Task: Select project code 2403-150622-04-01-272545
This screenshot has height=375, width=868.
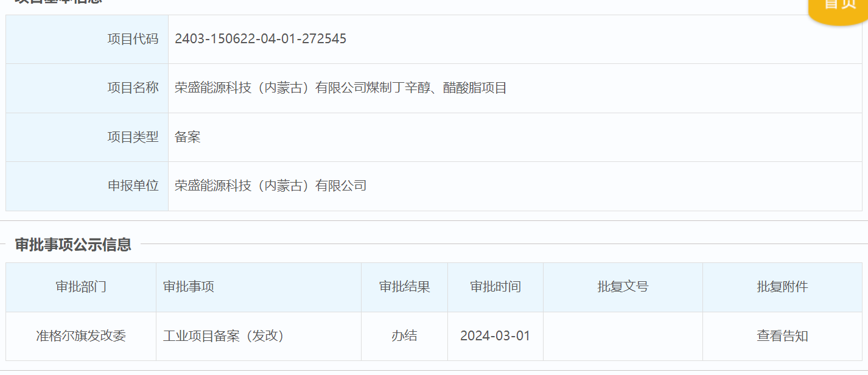Action: coord(261,39)
